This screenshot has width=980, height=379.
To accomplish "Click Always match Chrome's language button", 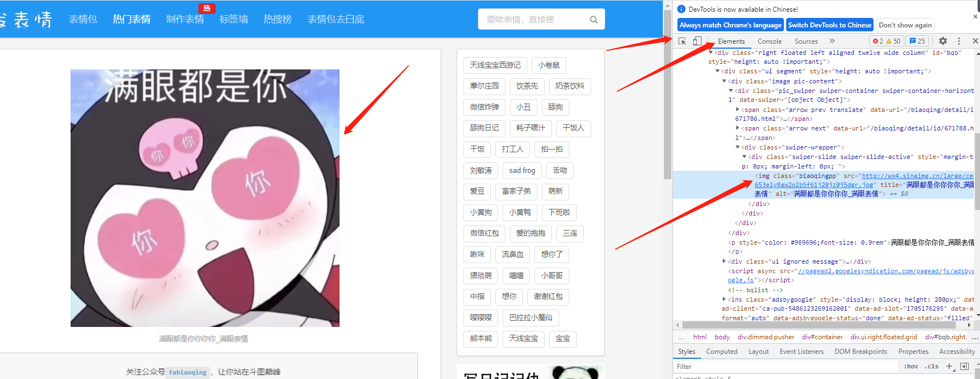I will tap(730, 25).
